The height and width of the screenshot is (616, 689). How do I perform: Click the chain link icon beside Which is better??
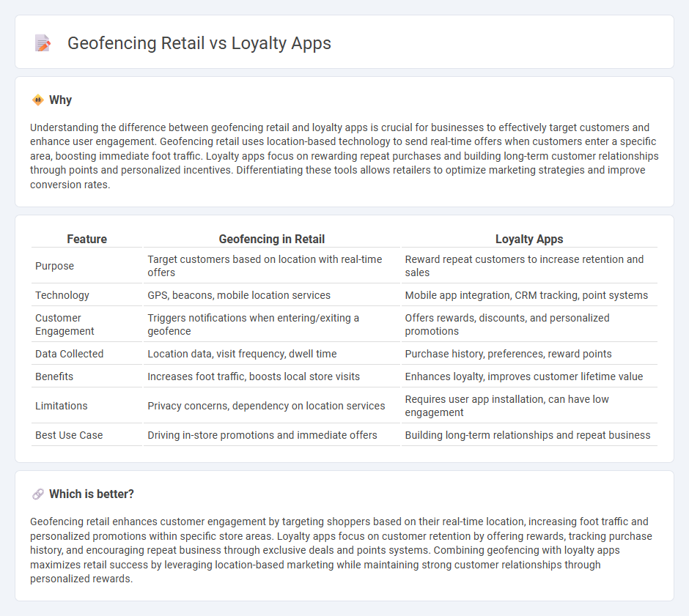click(38, 494)
